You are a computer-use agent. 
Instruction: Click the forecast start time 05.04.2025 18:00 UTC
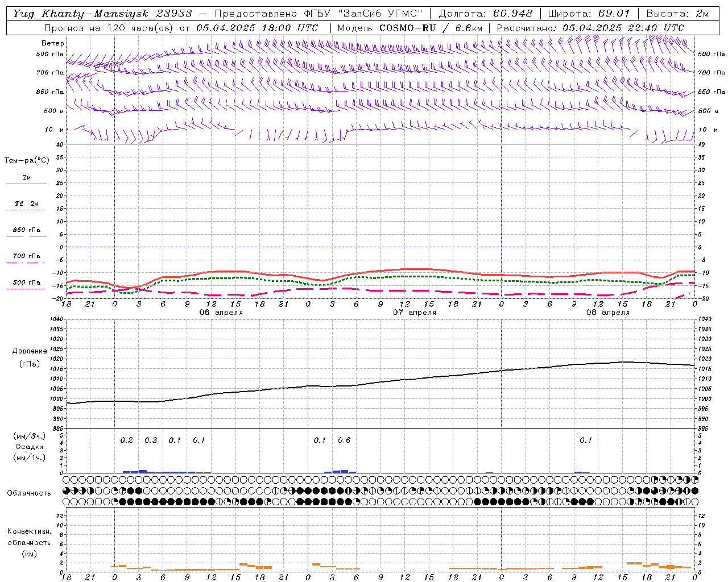point(257,28)
